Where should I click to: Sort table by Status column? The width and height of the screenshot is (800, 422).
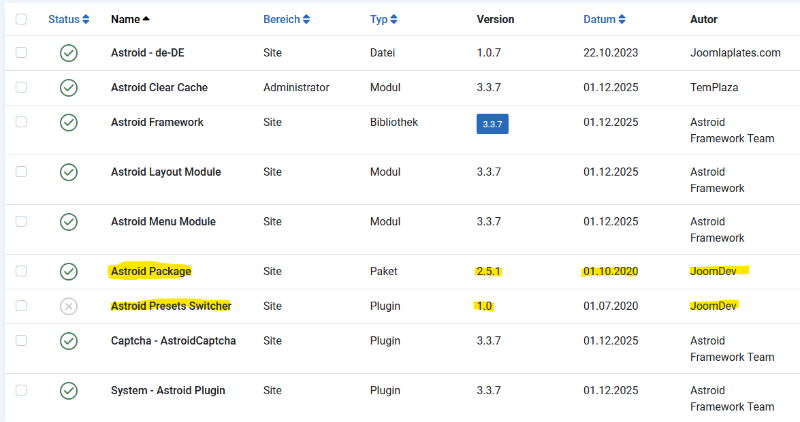point(68,19)
